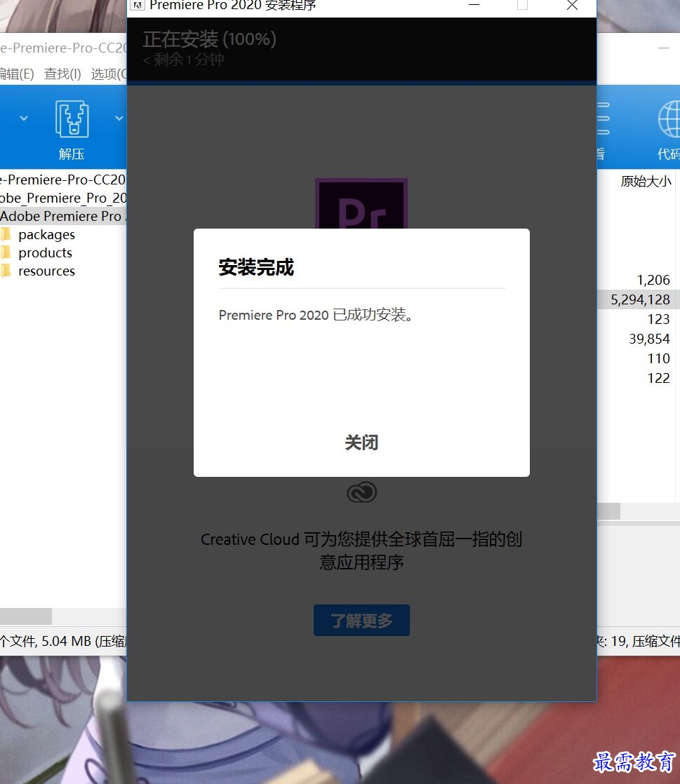Click the 5,294,128 size cell
Image resolution: width=680 pixels, height=784 pixels.
tap(640, 299)
